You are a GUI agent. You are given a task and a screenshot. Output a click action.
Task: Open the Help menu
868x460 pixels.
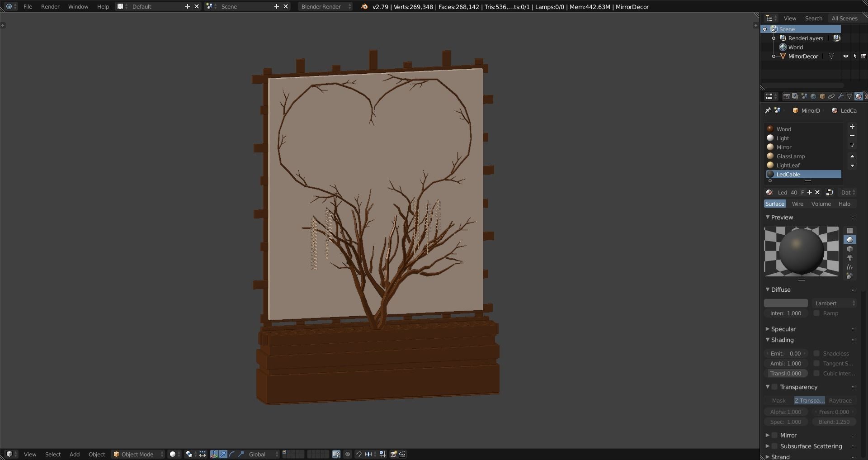pyautogui.click(x=103, y=6)
